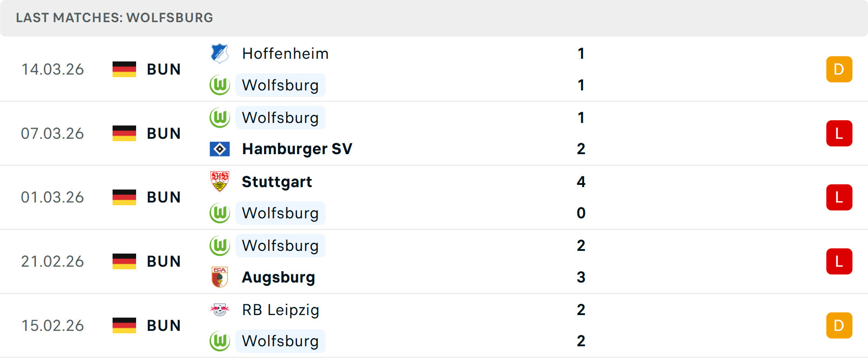Select the red L badge on the Stuttgart match
This screenshot has width=868, height=358.
[839, 197]
